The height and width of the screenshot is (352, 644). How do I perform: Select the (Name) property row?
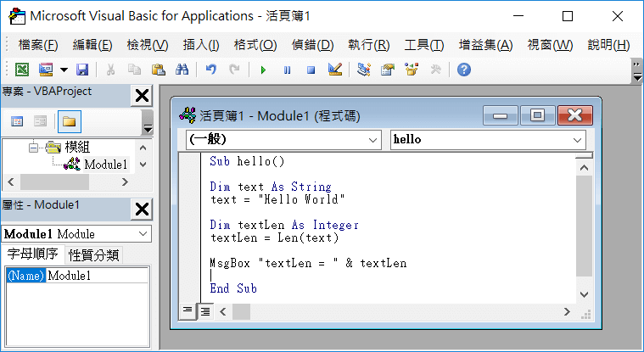[x=77, y=276]
